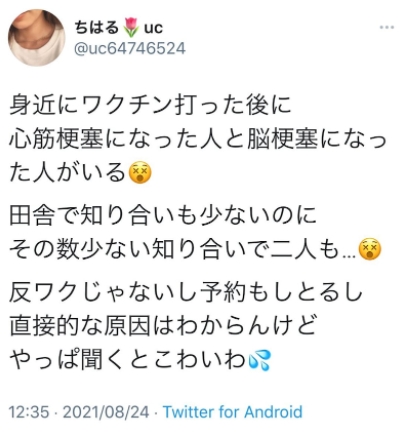Click the sweat droplets emoji after こわいわ
This screenshot has height=434, width=414.
260,361
